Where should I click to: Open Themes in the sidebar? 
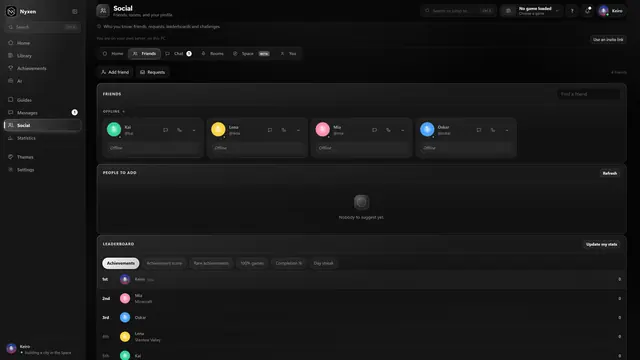[x=42, y=157]
